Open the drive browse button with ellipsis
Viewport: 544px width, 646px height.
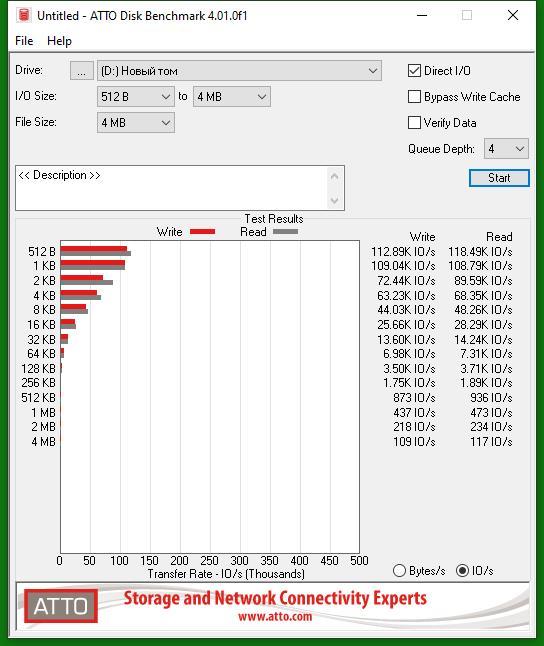coord(82,71)
